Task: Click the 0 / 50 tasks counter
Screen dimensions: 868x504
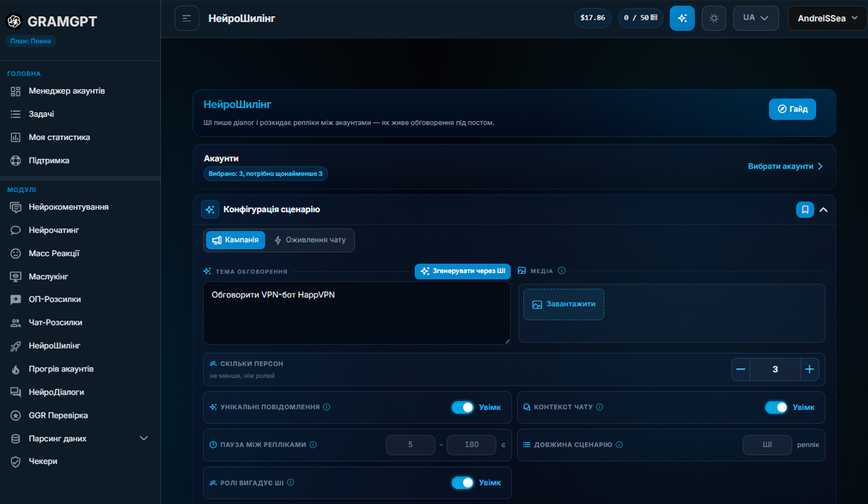Action: (641, 18)
